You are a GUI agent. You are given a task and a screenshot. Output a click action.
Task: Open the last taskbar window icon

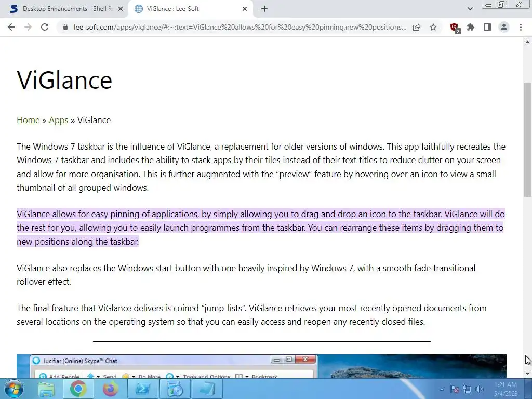[x=207, y=389]
